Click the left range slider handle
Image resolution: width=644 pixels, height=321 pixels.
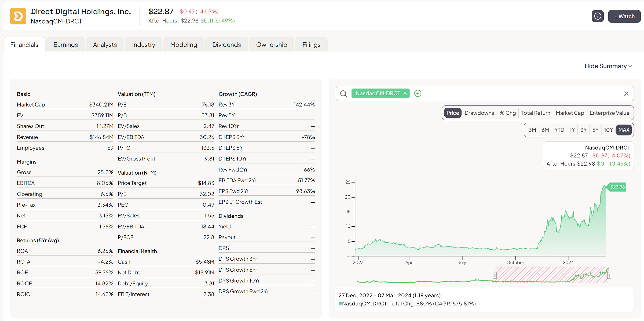pos(495,275)
